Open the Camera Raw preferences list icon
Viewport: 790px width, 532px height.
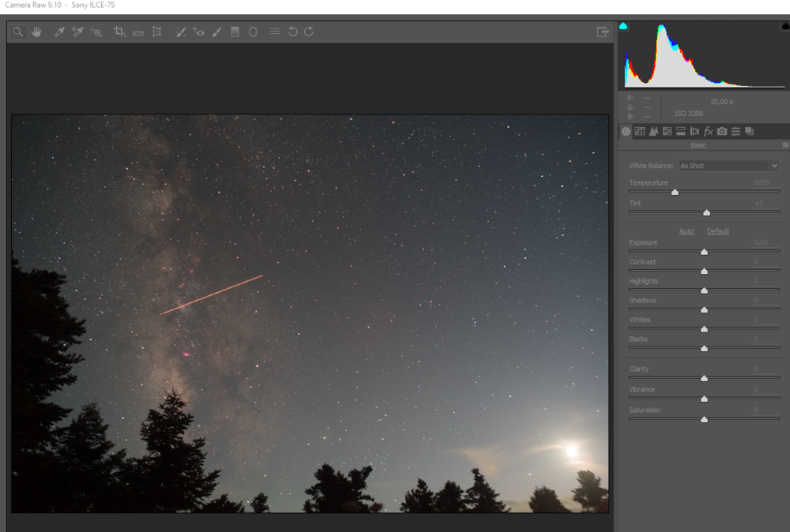coord(274,32)
